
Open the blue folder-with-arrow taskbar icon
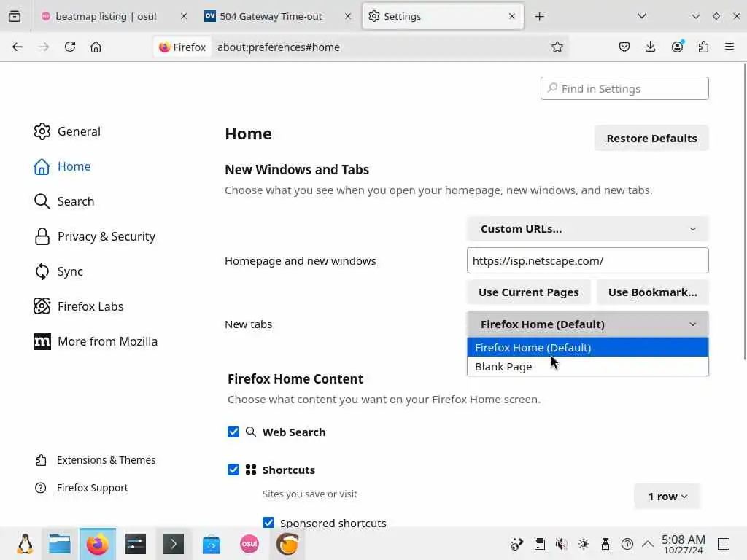click(211, 544)
